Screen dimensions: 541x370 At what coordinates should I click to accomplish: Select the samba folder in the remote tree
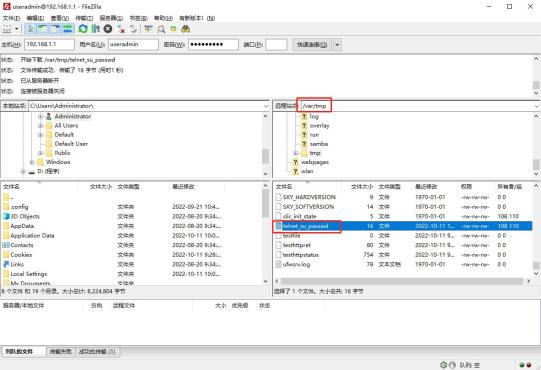[x=319, y=144]
